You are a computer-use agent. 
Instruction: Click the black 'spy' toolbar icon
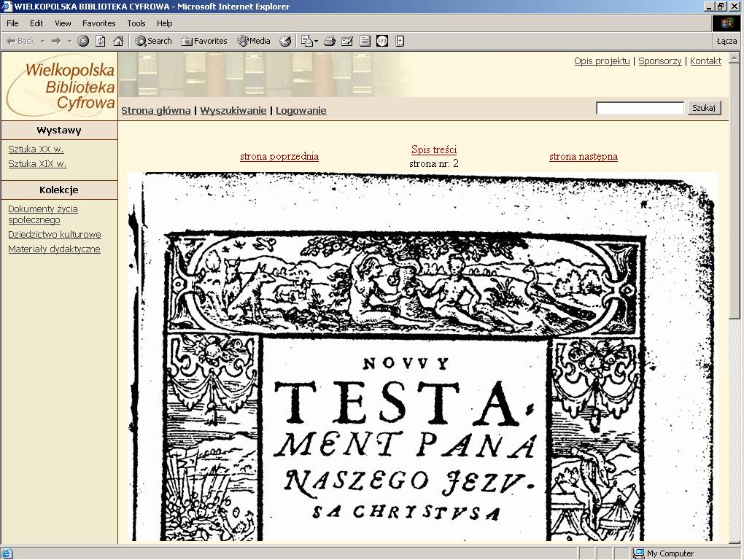click(382, 42)
